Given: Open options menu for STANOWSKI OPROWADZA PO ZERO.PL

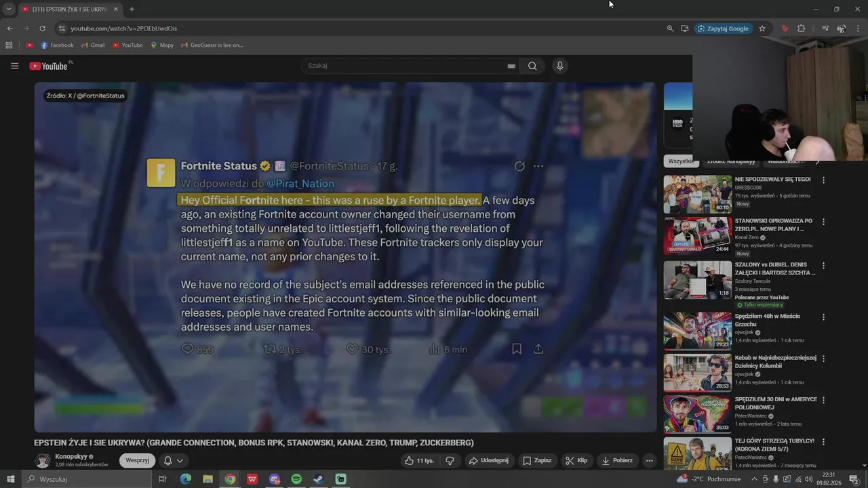Looking at the screenshot, I should [823, 222].
